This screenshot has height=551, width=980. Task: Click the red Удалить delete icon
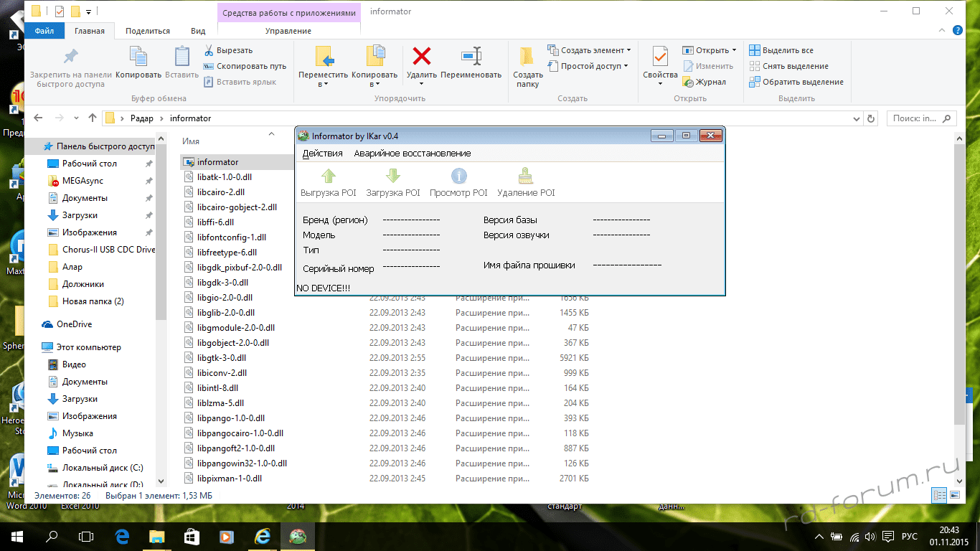point(421,57)
